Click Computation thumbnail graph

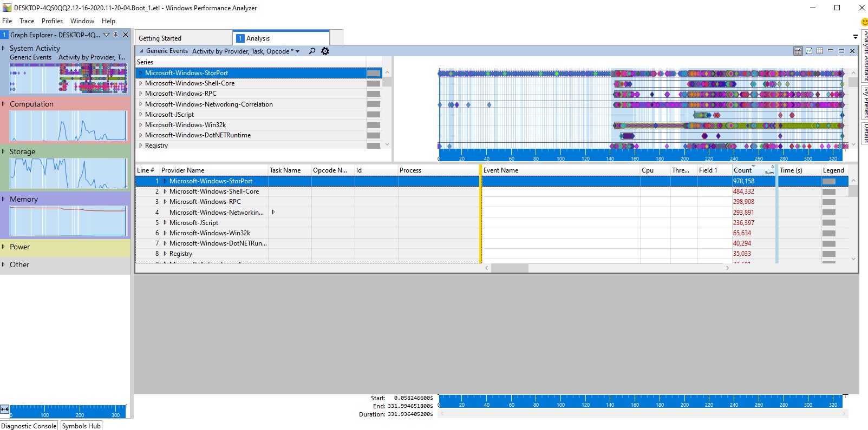point(68,126)
